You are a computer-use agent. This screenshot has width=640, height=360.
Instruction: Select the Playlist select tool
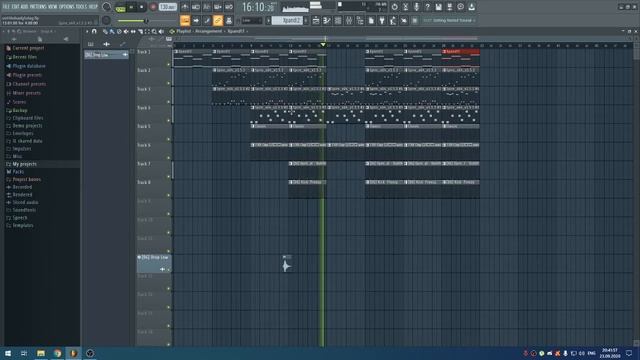[147, 31]
